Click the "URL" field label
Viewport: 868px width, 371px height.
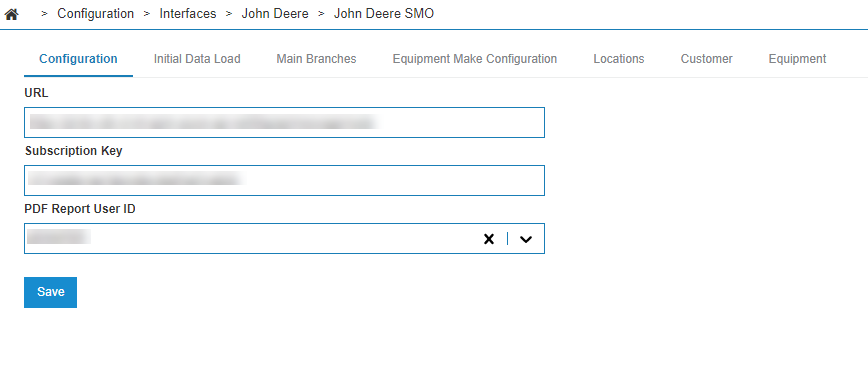[36, 93]
